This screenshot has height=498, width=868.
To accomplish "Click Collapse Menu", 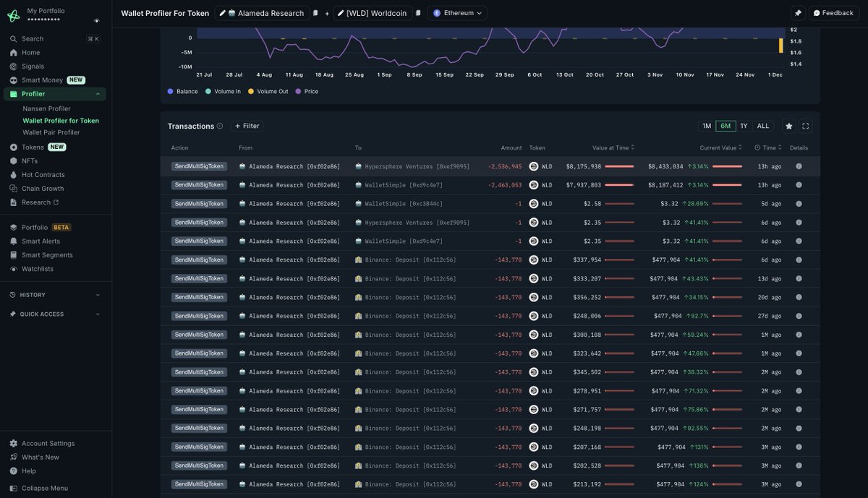I will tap(44, 489).
